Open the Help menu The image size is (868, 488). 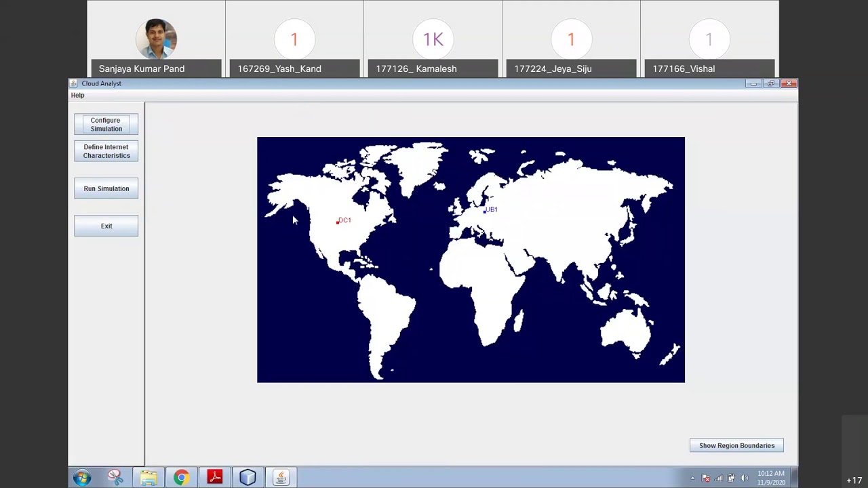pos(77,96)
